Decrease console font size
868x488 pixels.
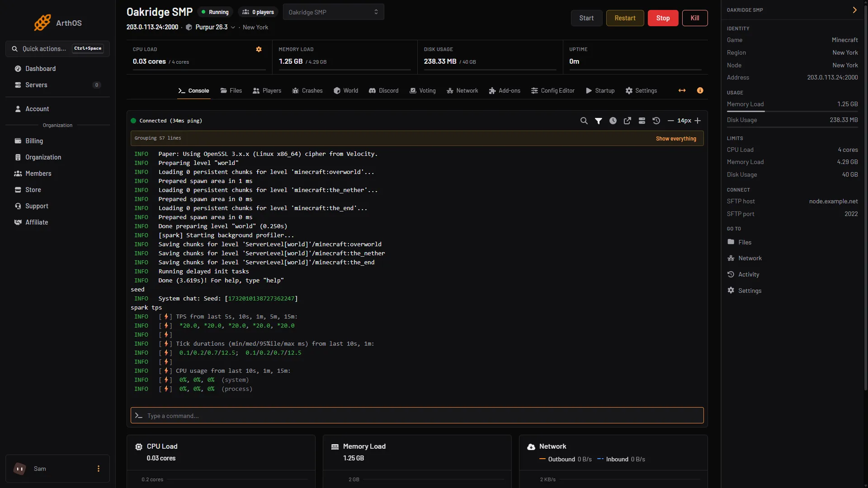click(671, 121)
